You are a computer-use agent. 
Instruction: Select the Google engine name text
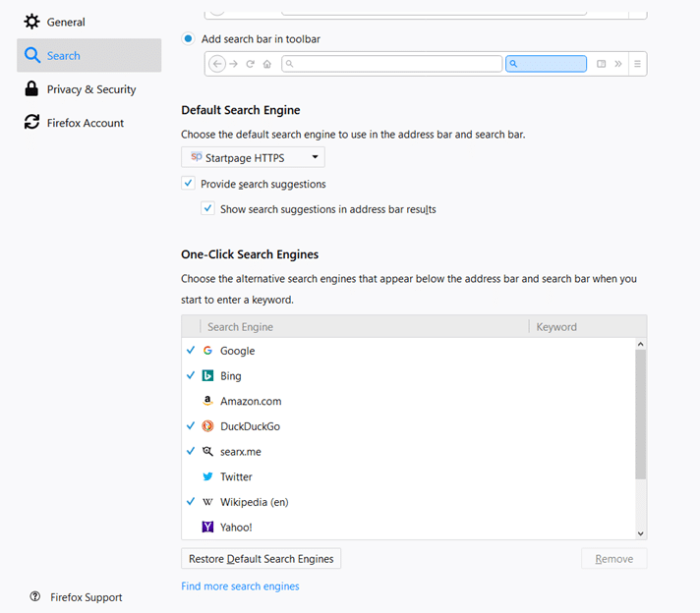tap(238, 351)
